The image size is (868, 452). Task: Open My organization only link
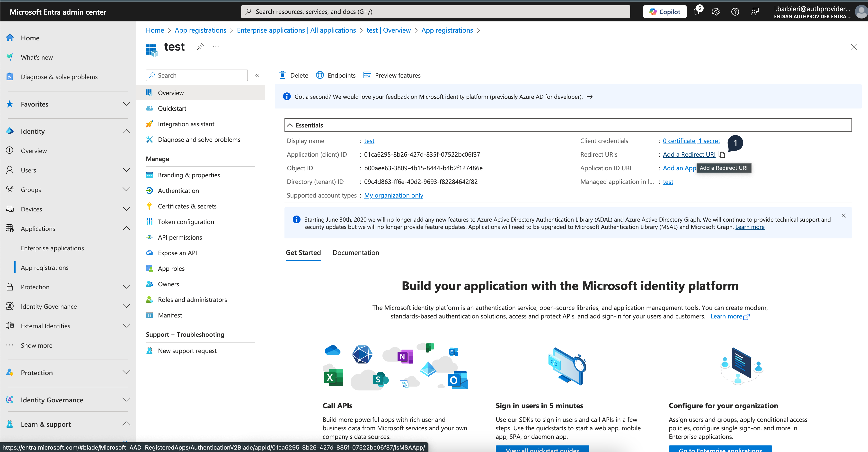pos(394,196)
